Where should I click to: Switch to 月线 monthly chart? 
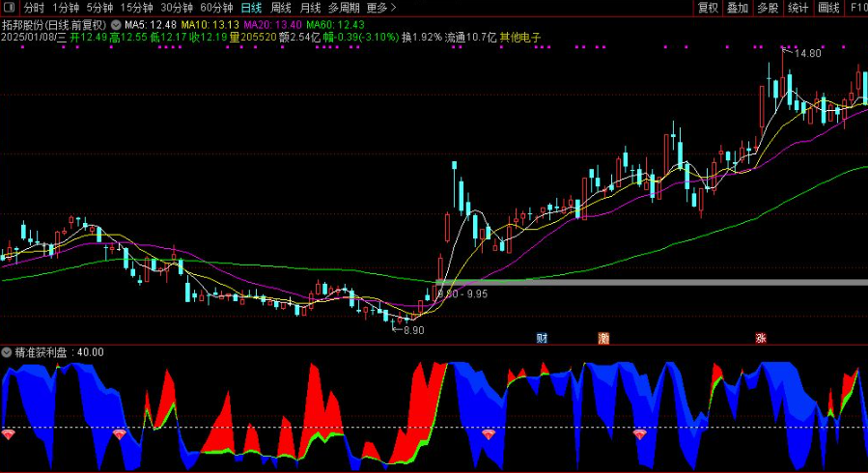[310, 8]
